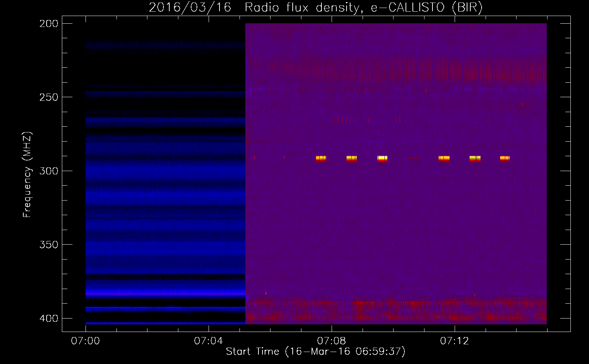589x364 pixels.
Task: Click the 400 frequency tick label
Action: [x=49, y=318]
